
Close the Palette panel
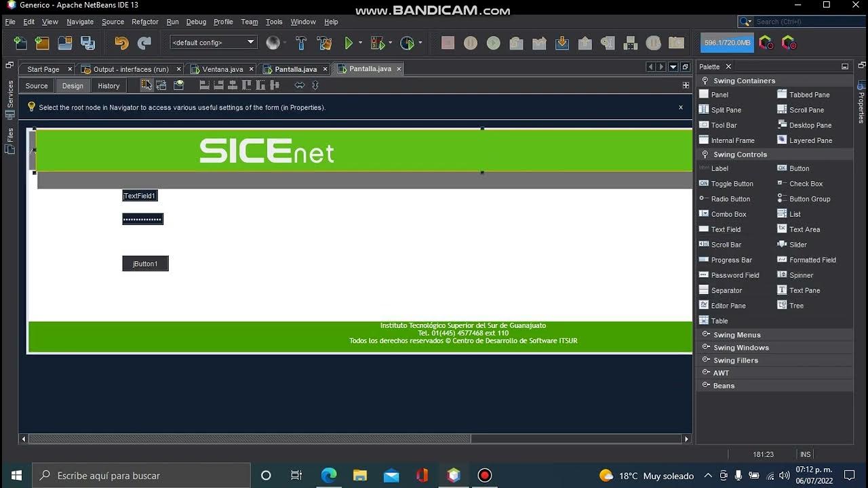(x=728, y=66)
